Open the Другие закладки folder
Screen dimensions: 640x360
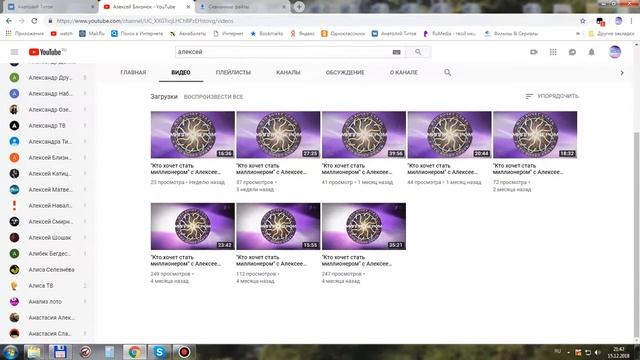pyautogui.click(x=611, y=34)
